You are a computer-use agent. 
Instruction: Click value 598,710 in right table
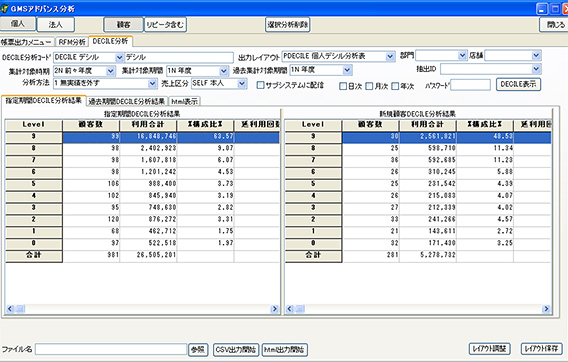pos(442,148)
